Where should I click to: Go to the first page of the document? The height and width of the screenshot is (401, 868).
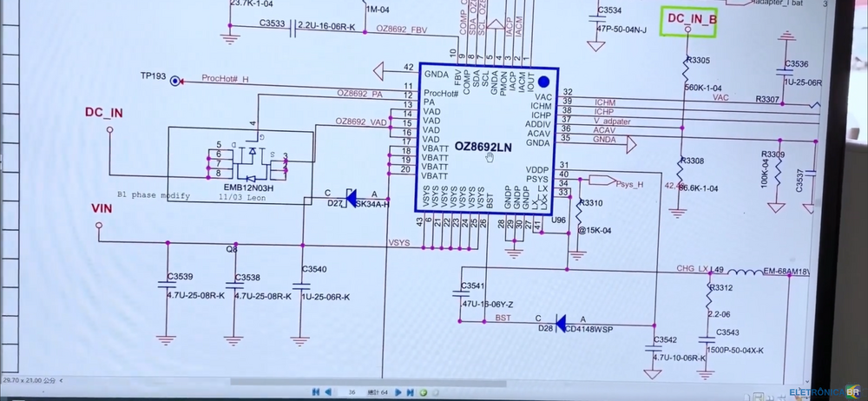pyautogui.click(x=316, y=391)
